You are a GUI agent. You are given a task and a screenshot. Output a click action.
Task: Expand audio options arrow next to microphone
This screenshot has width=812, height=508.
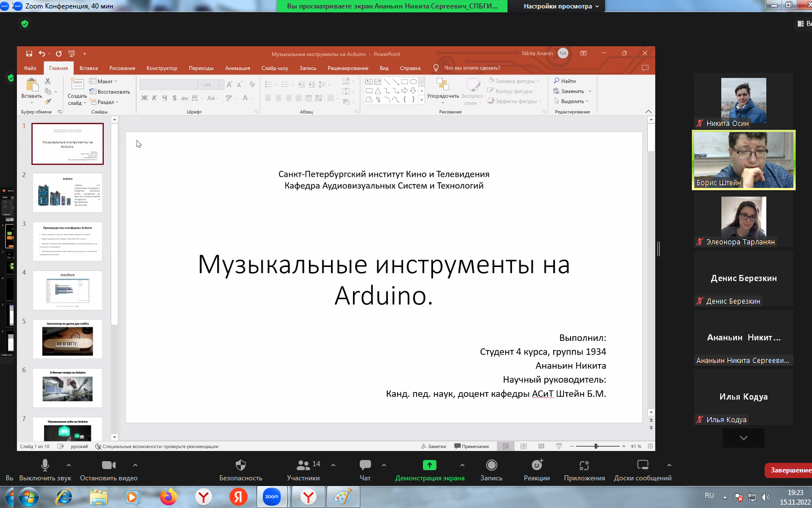point(69,465)
